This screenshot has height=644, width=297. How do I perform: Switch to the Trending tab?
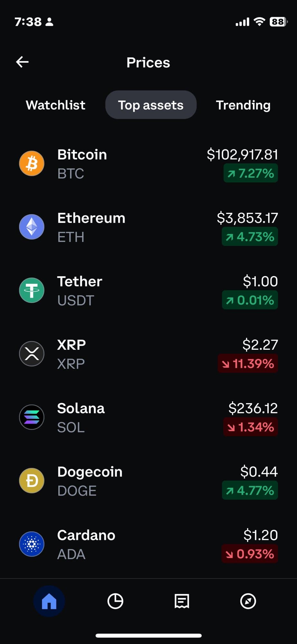pos(243,105)
